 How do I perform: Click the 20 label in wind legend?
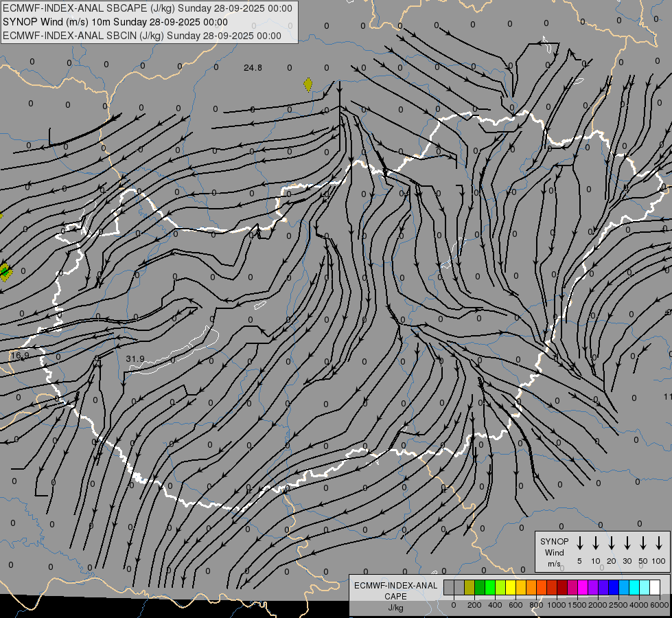(612, 561)
